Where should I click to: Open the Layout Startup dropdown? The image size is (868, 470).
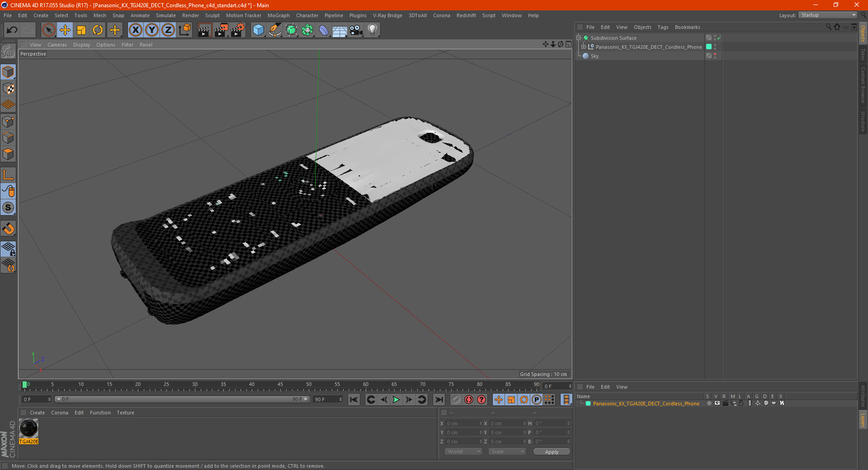(x=828, y=15)
